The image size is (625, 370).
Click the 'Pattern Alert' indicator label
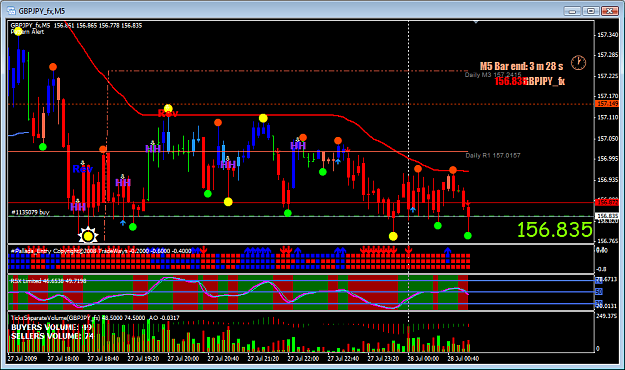[x=27, y=31]
